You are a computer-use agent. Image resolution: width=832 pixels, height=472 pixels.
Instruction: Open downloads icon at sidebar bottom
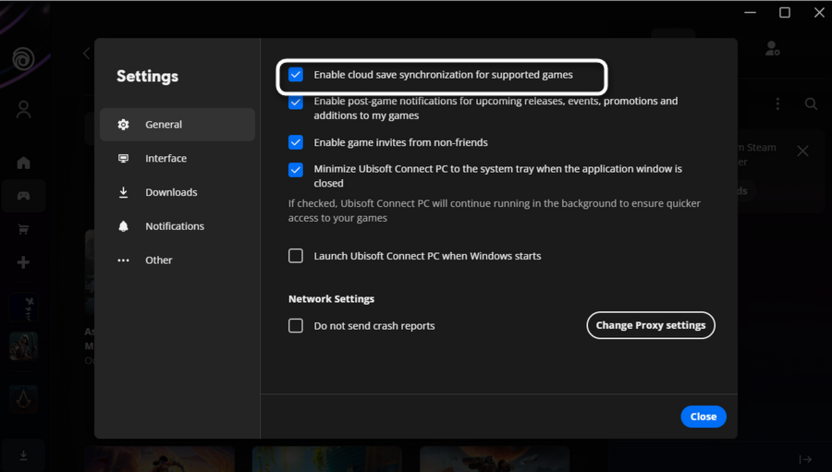pyautogui.click(x=23, y=456)
